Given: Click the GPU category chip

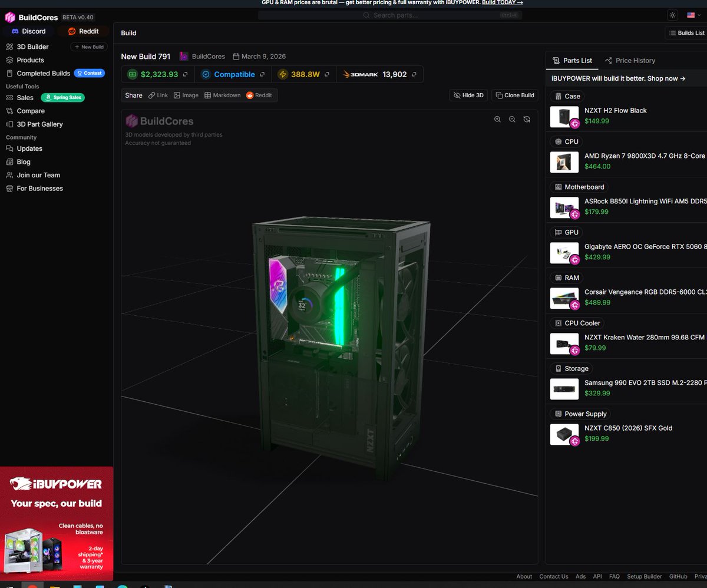Looking at the screenshot, I should point(566,232).
